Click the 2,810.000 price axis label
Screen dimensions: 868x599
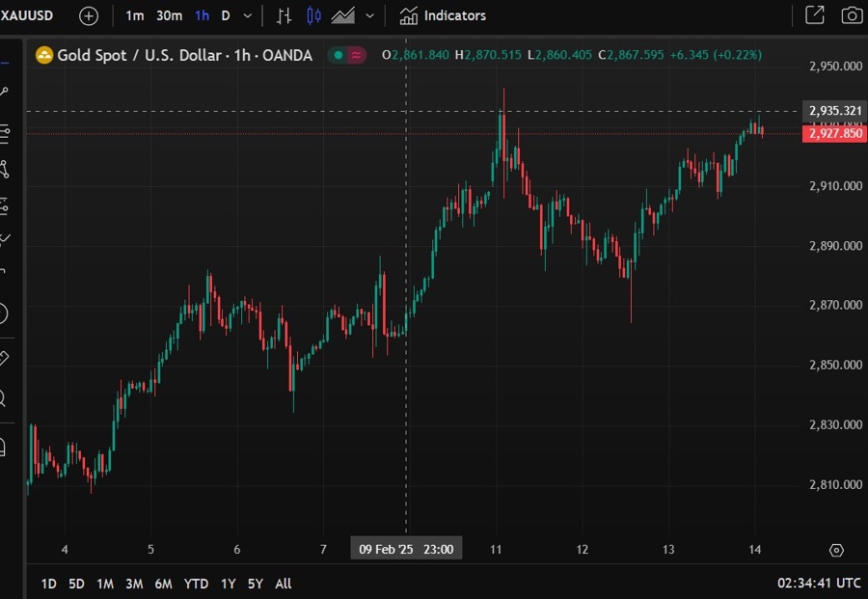coord(835,484)
